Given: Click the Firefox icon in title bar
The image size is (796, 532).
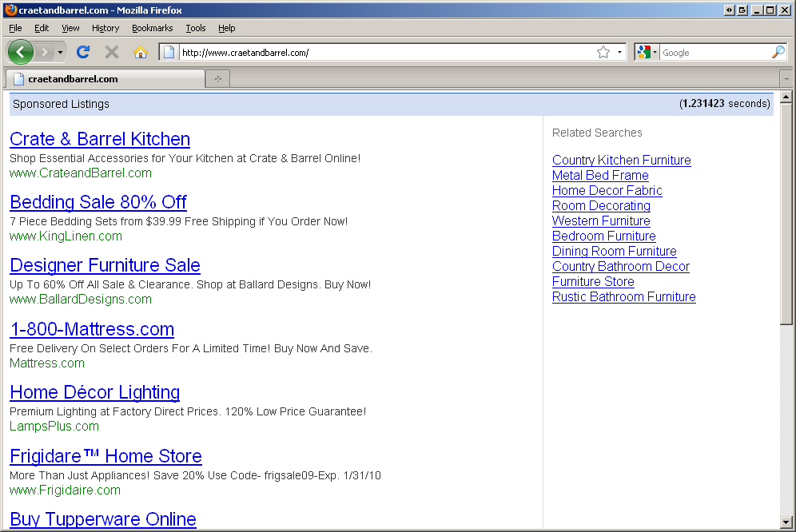Looking at the screenshot, I should pyautogui.click(x=10, y=10).
